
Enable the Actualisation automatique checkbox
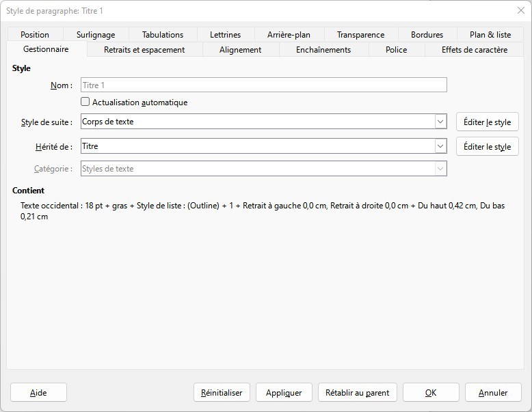tap(85, 102)
